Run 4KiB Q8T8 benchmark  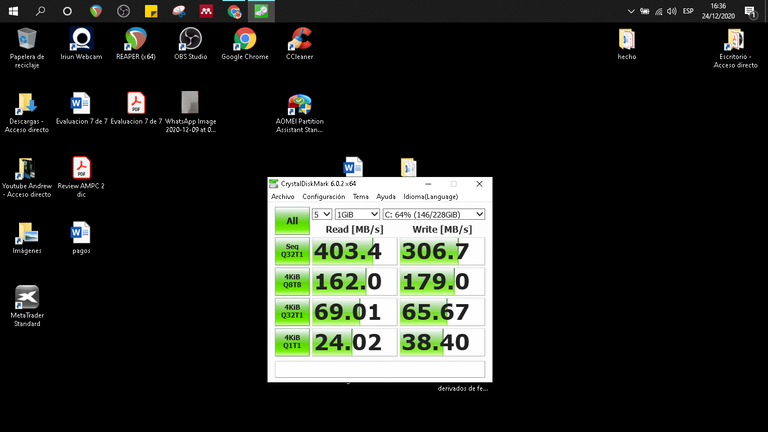click(x=292, y=281)
